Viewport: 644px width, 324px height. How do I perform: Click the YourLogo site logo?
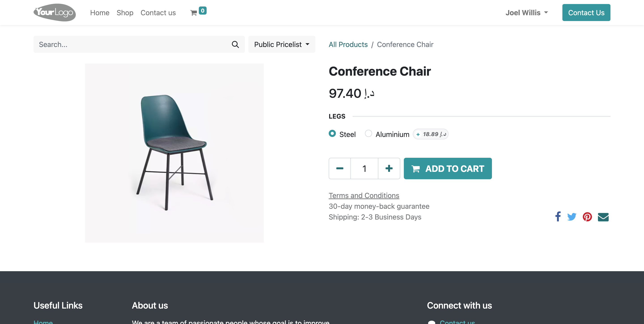(x=55, y=13)
